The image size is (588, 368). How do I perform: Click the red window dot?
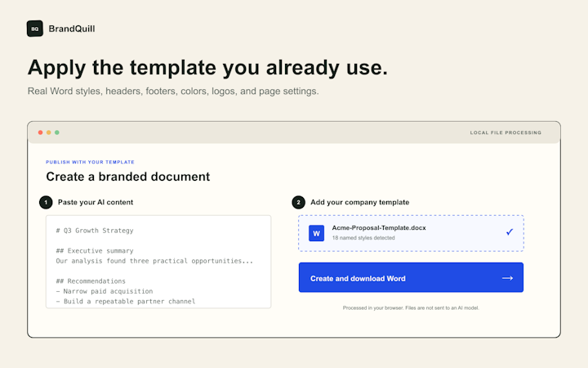click(41, 132)
